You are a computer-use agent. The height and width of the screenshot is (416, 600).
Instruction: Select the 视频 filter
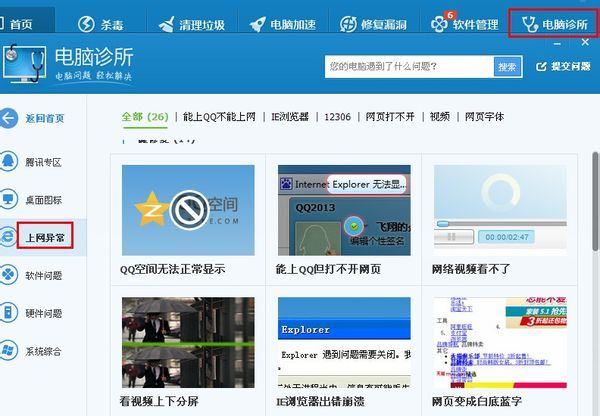coord(440,117)
